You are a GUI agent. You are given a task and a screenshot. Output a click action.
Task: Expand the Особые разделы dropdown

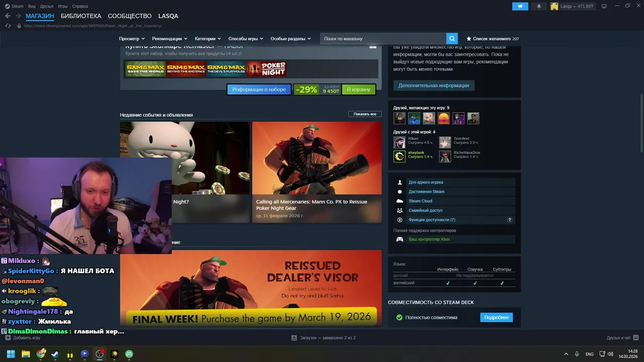(x=291, y=39)
